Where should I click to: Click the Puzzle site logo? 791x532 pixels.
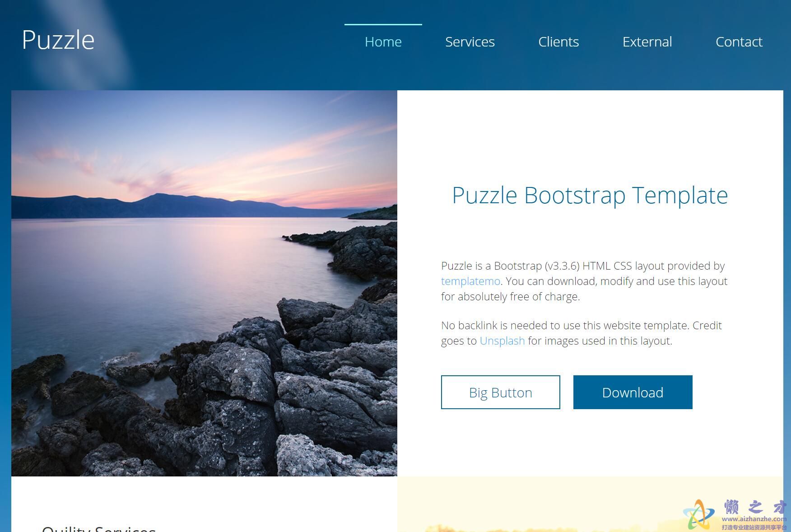pyautogui.click(x=58, y=40)
